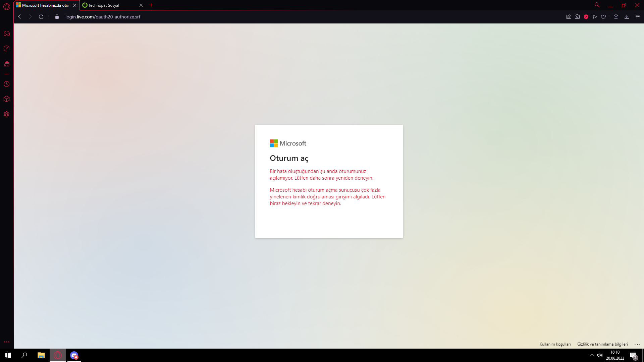Take a snapshot with camera icon
This screenshot has width=644, height=362.
click(577, 17)
